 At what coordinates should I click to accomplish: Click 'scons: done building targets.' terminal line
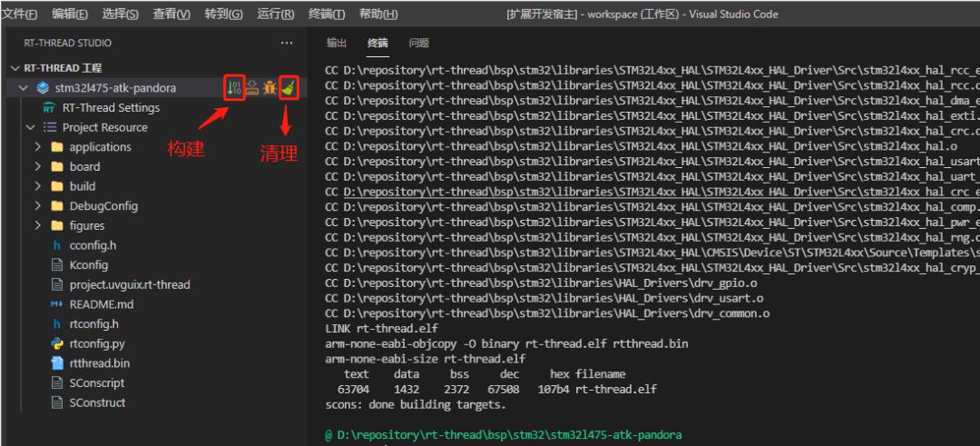[415, 404]
